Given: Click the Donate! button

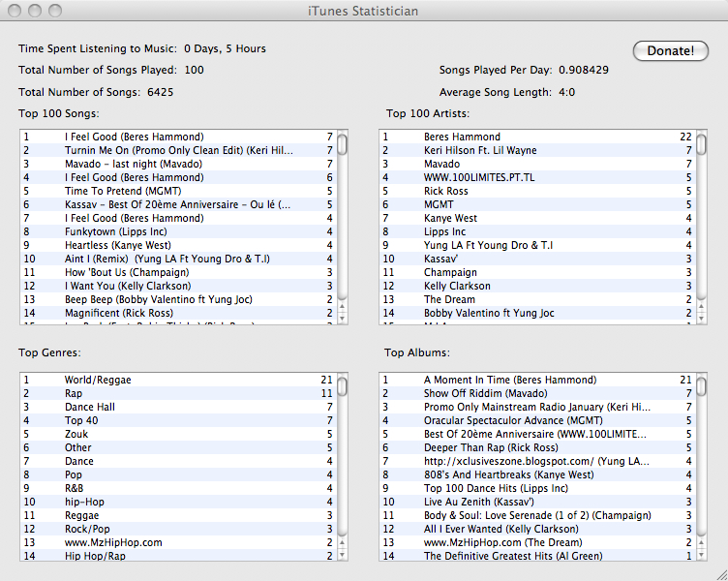Looking at the screenshot, I should pyautogui.click(x=671, y=50).
